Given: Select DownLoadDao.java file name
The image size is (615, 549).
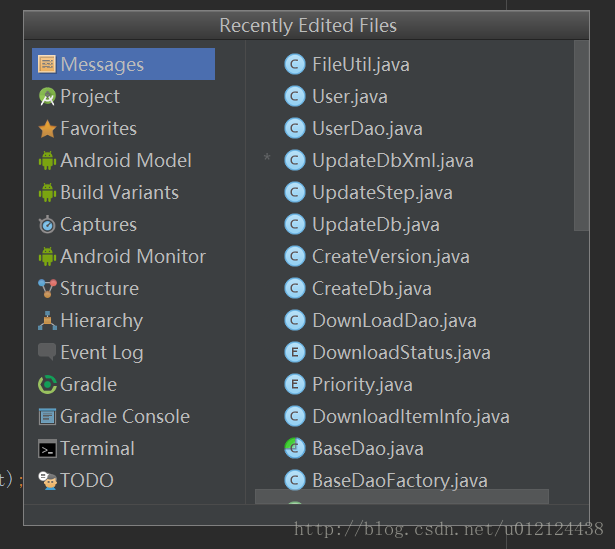Looking at the screenshot, I should pyautogui.click(x=394, y=321).
